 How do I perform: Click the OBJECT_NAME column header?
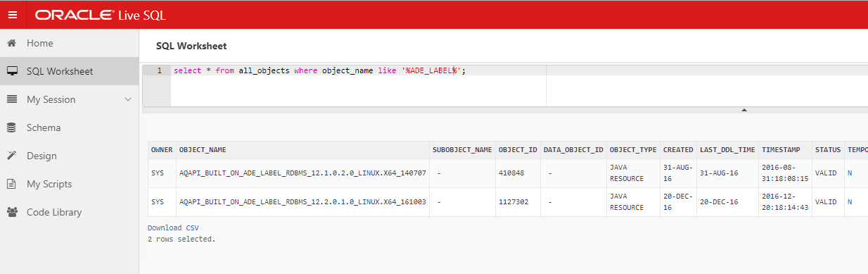(203, 150)
